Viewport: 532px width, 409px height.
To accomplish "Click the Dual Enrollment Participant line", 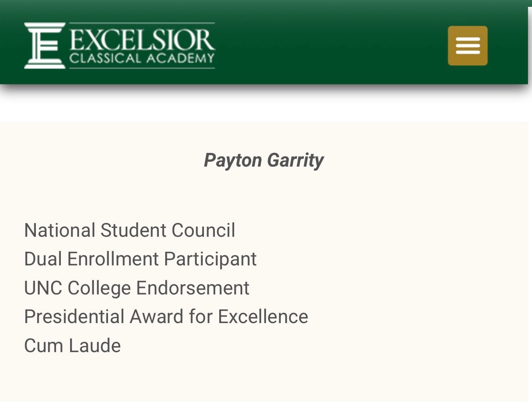I will pos(140,259).
